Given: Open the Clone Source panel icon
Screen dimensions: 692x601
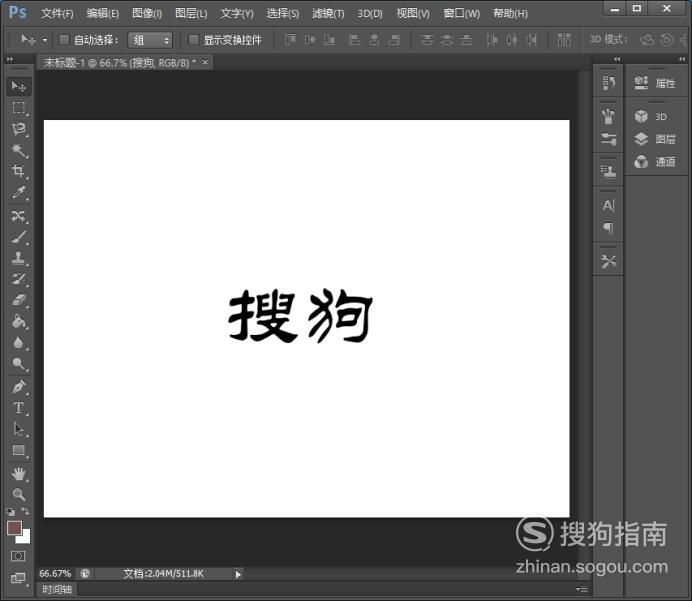Looking at the screenshot, I should (609, 171).
